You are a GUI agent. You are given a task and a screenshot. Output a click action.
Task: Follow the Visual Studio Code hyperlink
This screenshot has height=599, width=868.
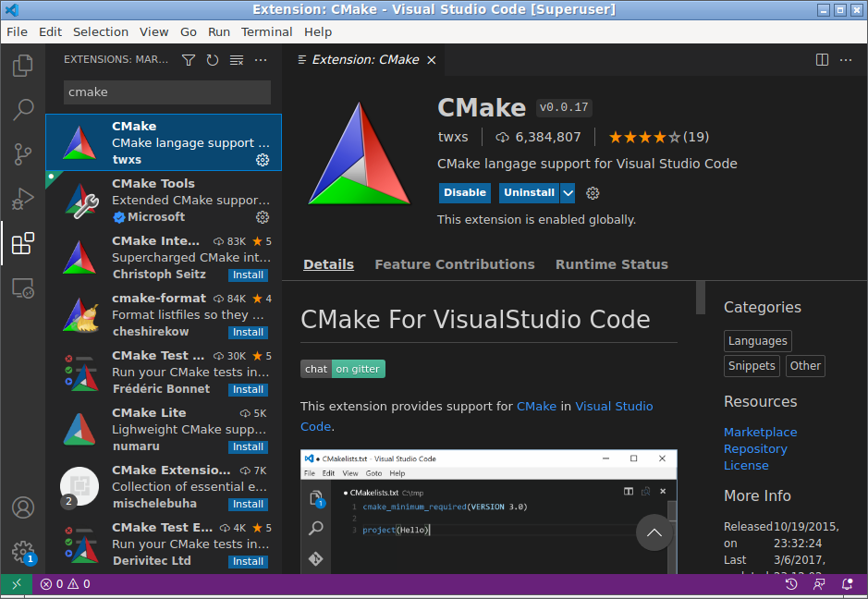(614, 407)
